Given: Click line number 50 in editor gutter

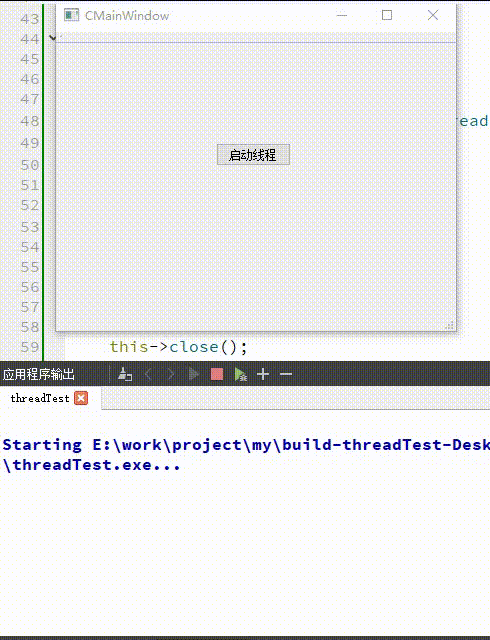Looking at the screenshot, I should [x=30, y=165].
